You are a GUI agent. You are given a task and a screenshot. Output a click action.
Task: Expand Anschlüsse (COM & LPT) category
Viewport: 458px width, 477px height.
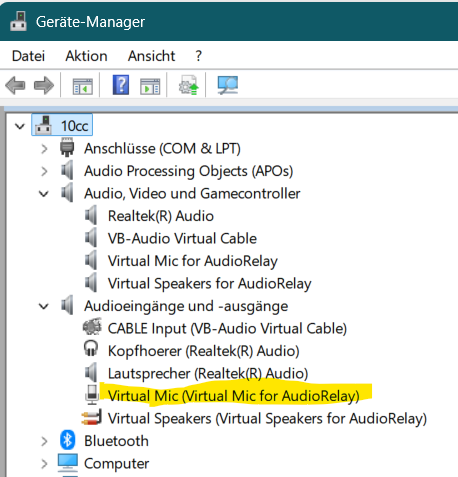click(x=44, y=149)
